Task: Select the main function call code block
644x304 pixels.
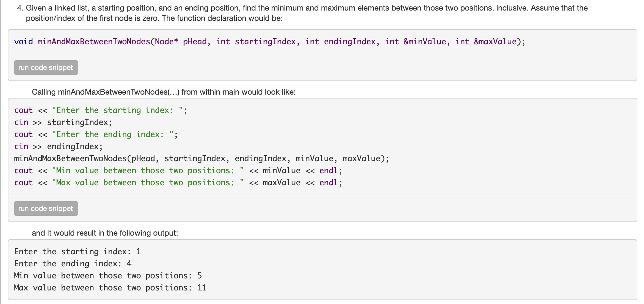Action: coord(201,146)
